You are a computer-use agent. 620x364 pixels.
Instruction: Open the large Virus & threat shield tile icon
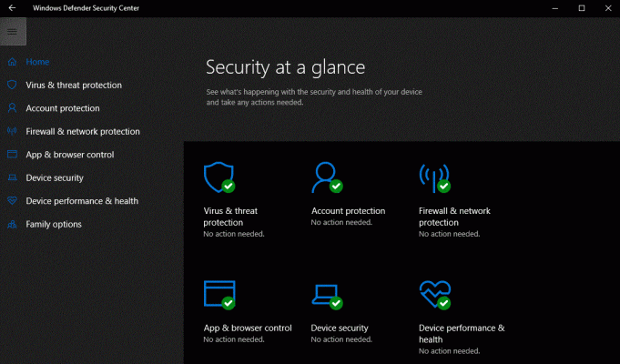[219, 177]
